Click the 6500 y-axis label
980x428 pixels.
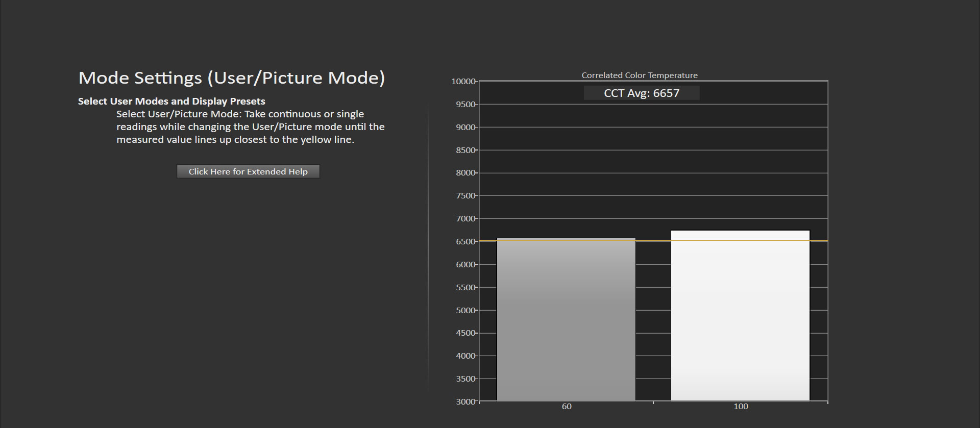[x=465, y=241]
